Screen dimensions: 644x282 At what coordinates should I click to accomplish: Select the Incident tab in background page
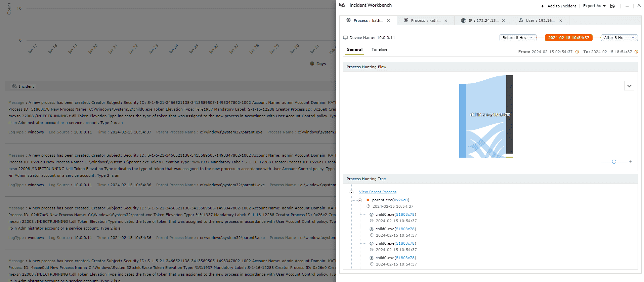pyautogui.click(x=23, y=86)
